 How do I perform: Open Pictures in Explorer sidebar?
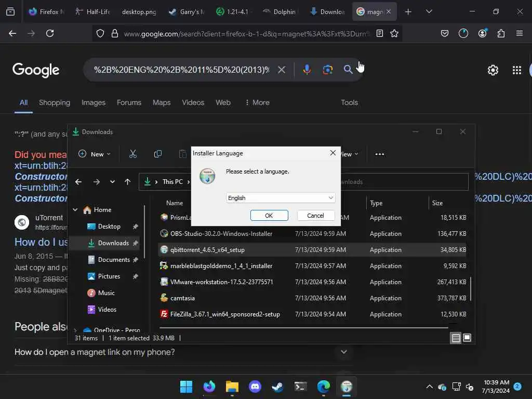(x=109, y=276)
